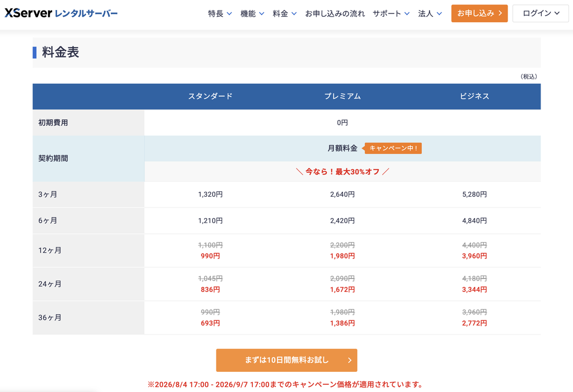Click the red 1,386円 campaign price
573x392 pixels.
[342, 323]
